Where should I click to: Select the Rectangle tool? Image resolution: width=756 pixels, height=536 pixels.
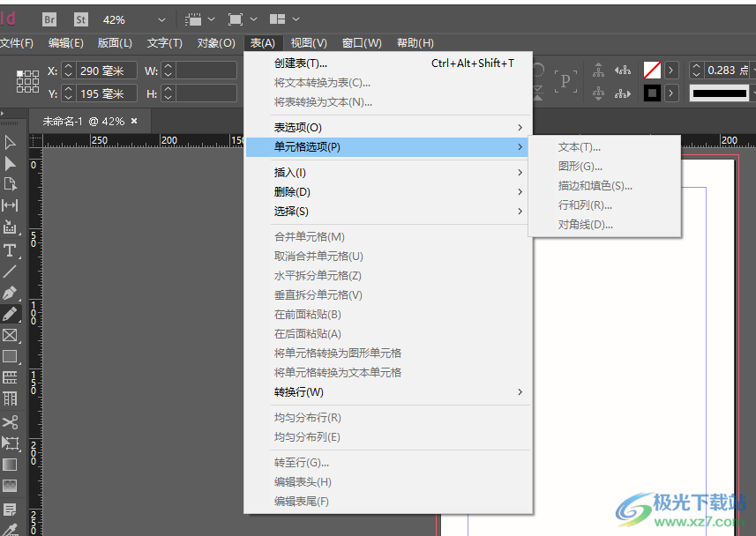[x=11, y=356]
